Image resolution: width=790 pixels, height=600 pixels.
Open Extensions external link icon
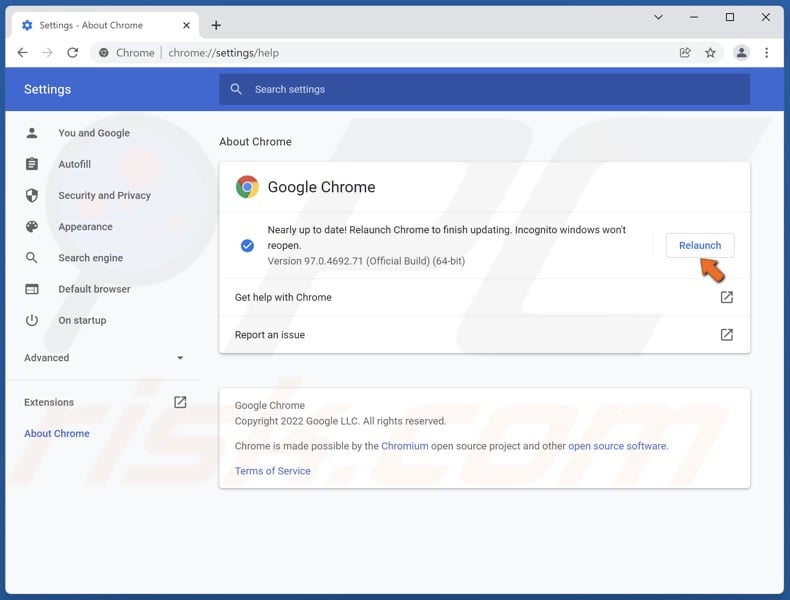(x=180, y=402)
